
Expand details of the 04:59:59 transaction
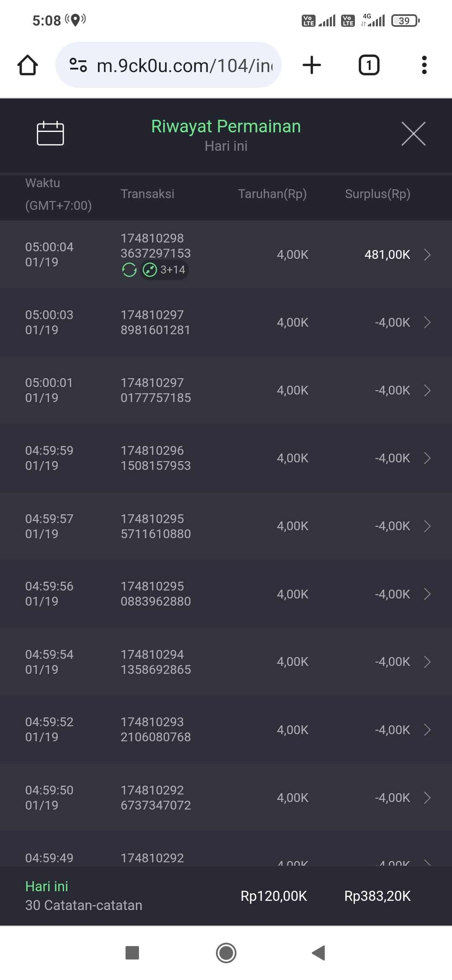pyautogui.click(x=427, y=458)
